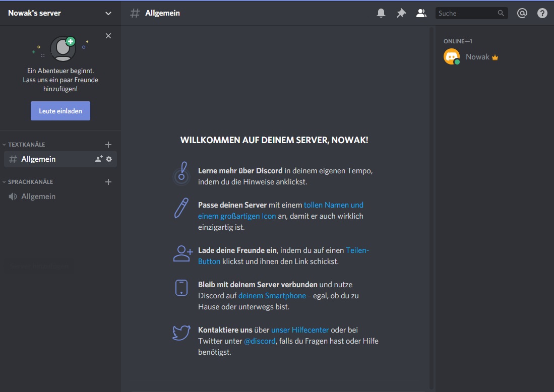Add a new voice channel plus
The width and height of the screenshot is (554, 392).
(108, 182)
